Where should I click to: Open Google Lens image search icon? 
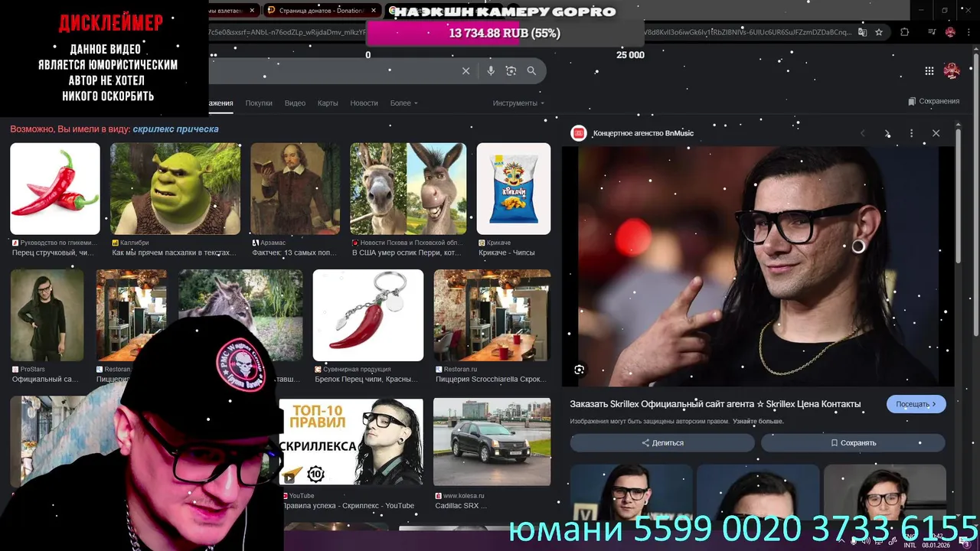[511, 71]
